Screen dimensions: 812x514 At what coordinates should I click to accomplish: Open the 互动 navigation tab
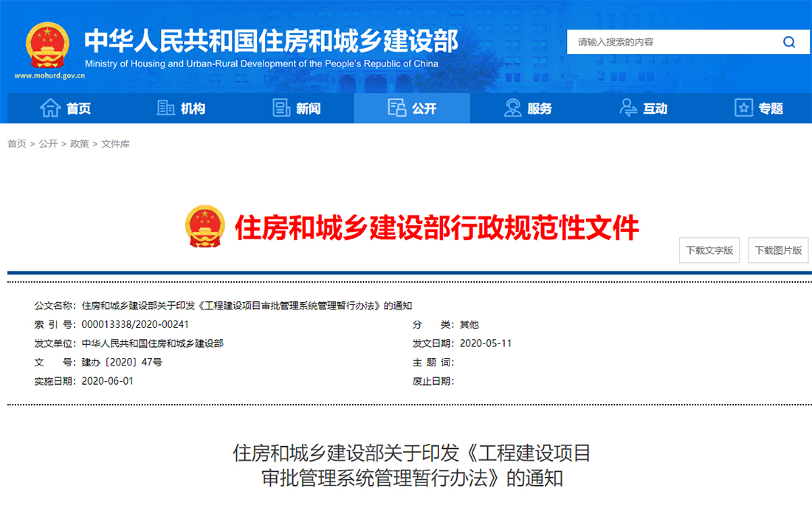[x=643, y=109]
